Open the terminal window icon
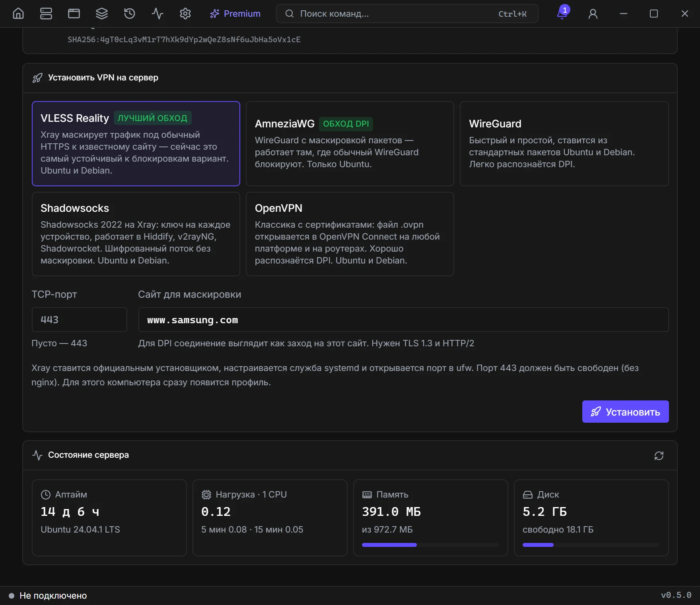Image resolution: width=700 pixels, height=605 pixels. pyautogui.click(x=74, y=14)
